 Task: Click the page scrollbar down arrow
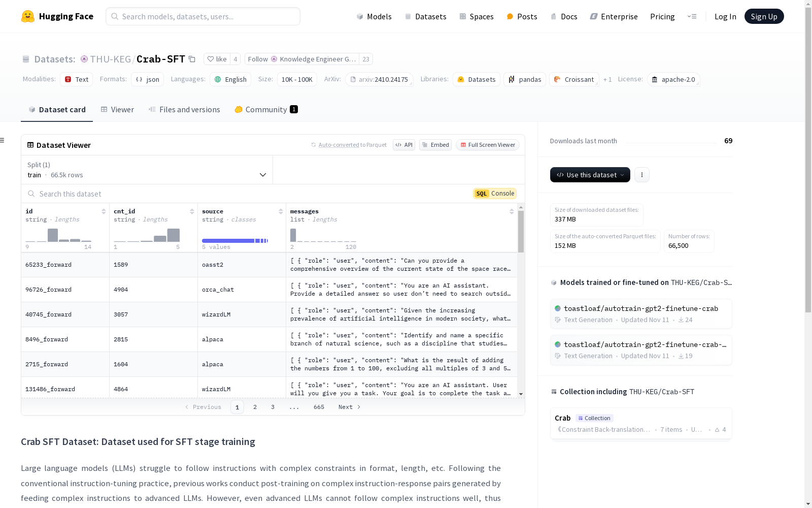808,504
